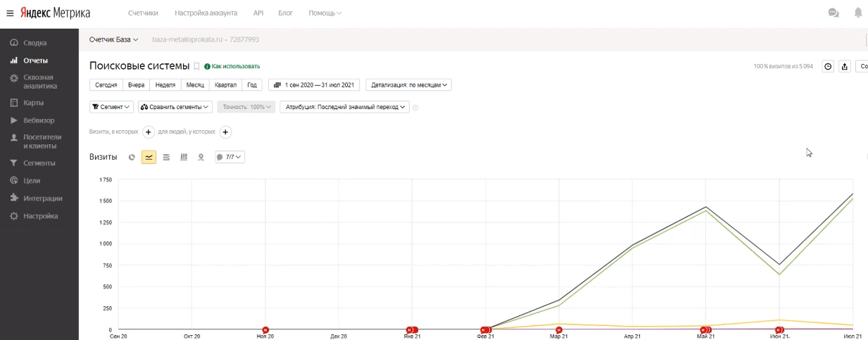Toggle the line chart view
Image resolution: width=868 pixels, height=340 pixels.
pos(149,157)
